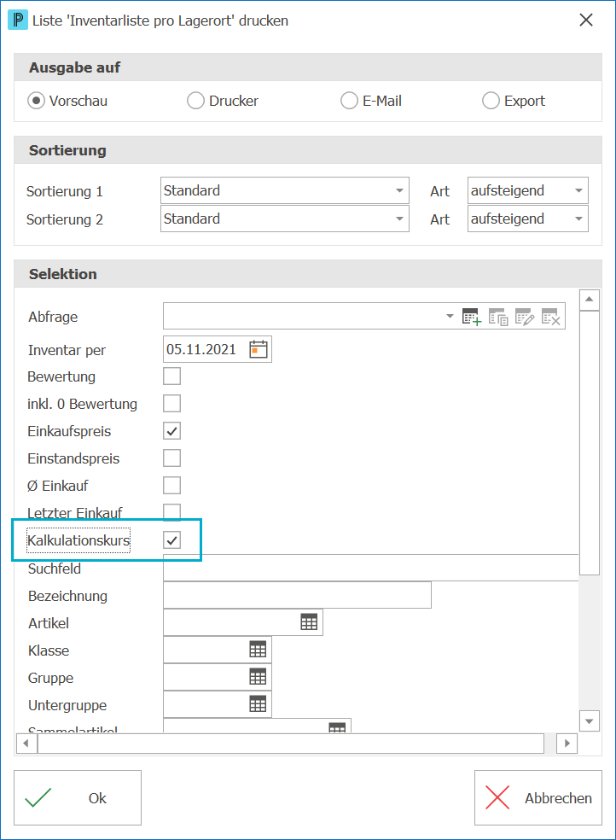The height and width of the screenshot is (840, 616).
Task: Click the delete query icon
Action: click(x=550, y=317)
